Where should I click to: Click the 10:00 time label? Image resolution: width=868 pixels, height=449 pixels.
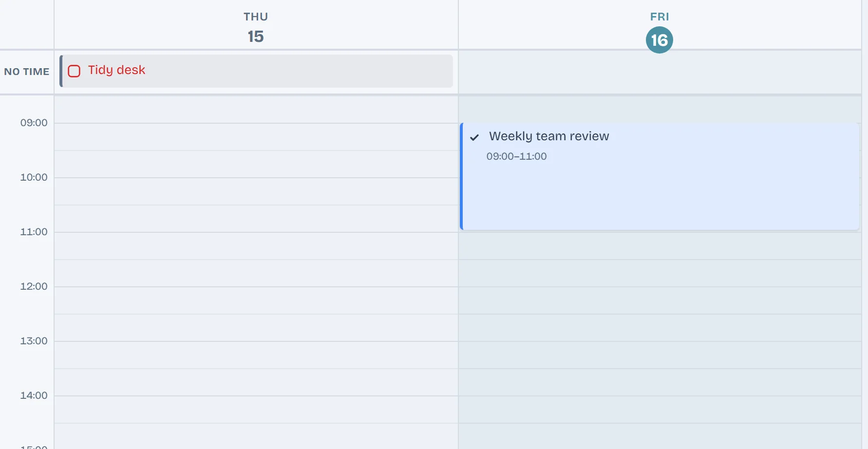click(x=34, y=177)
